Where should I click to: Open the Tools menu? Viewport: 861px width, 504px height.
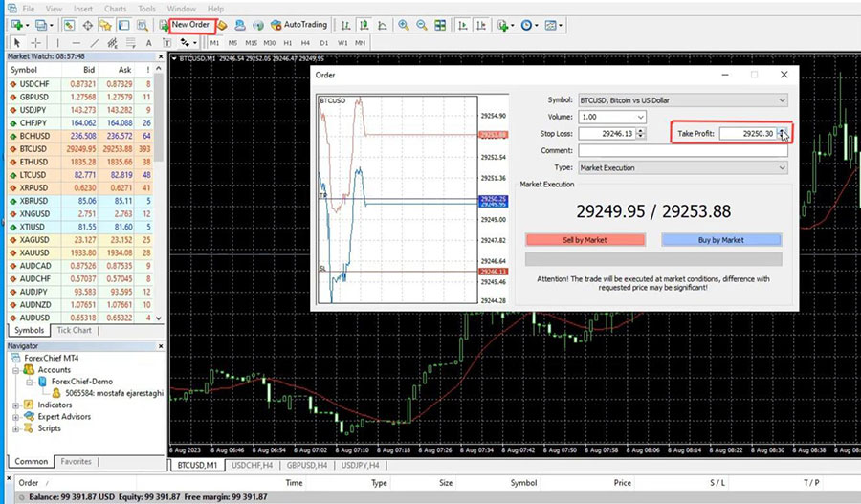(146, 9)
